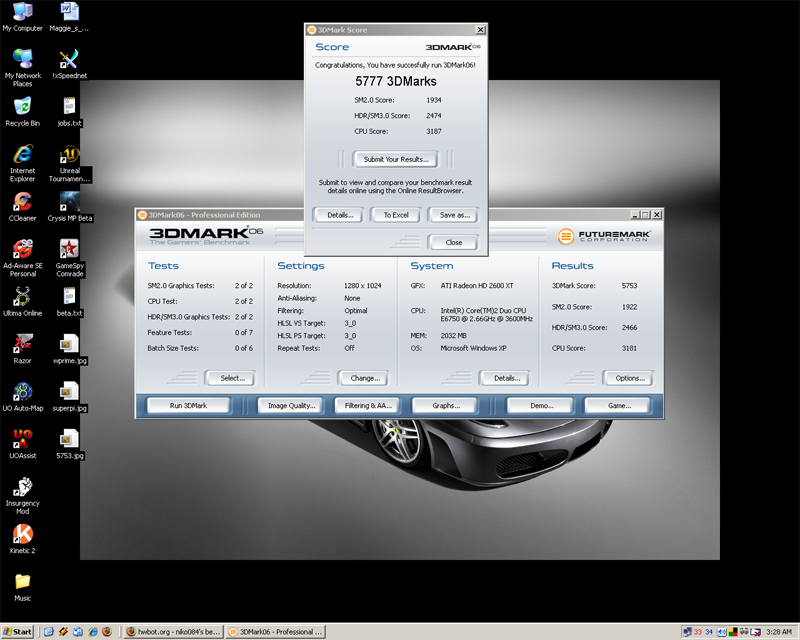Open the Music folder icon
800x640 pixels.
pyautogui.click(x=22, y=586)
